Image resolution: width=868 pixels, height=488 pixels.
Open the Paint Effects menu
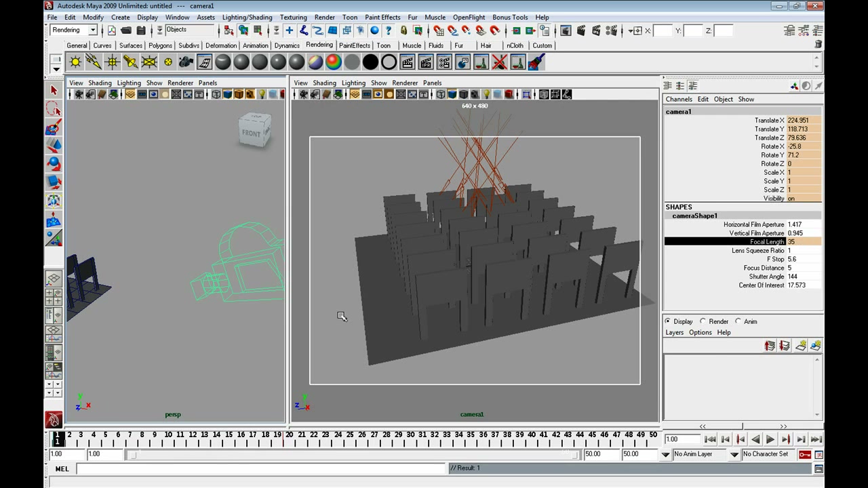tap(382, 17)
